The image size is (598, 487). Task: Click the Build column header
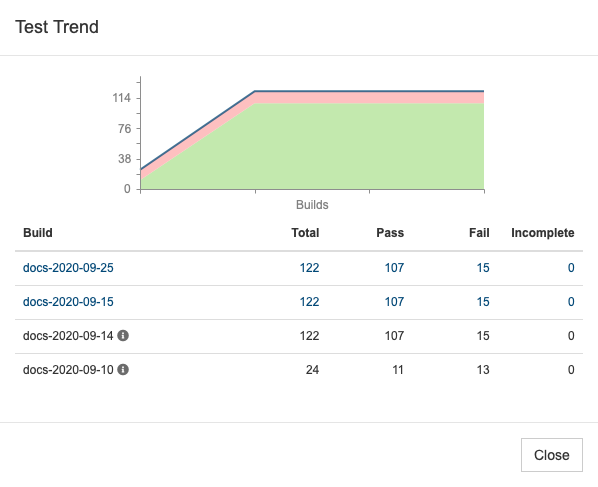click(x=38, y=233)
